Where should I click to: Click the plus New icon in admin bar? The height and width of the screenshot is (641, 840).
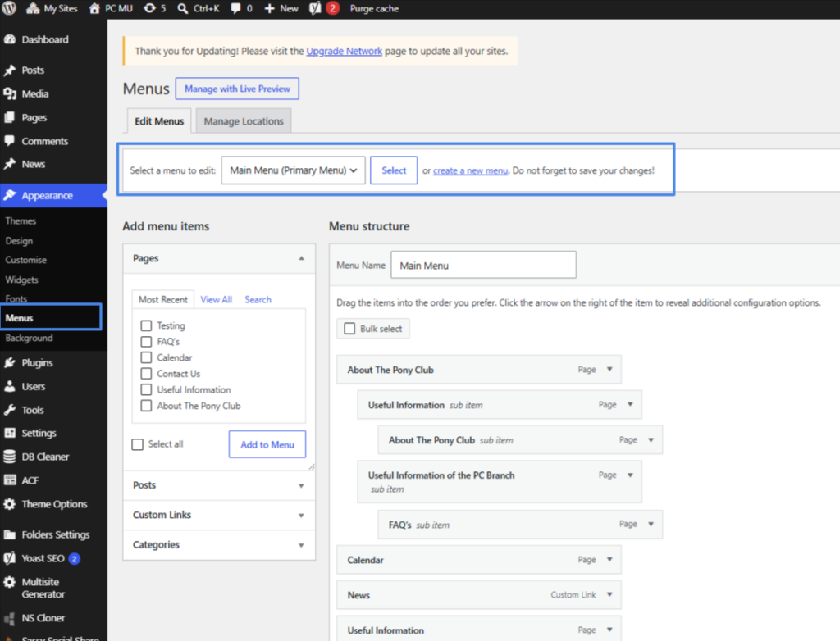(x=269, y=8)
